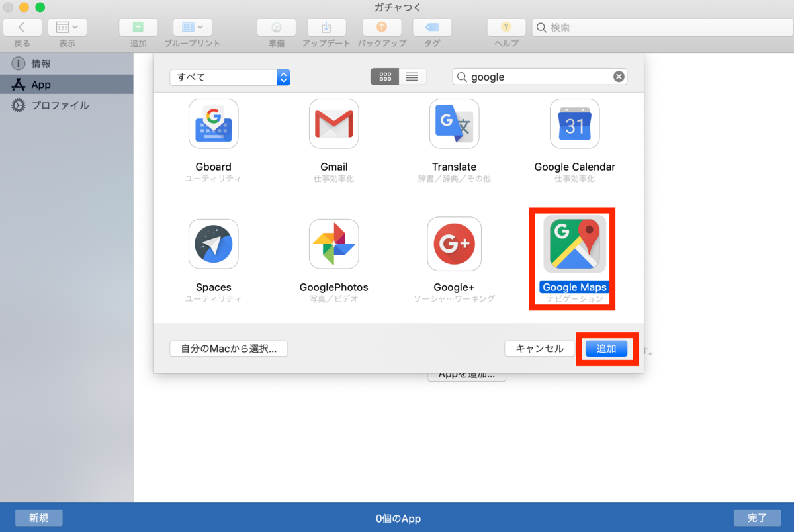Select 情報 in the sidebar

click(66, 64)
